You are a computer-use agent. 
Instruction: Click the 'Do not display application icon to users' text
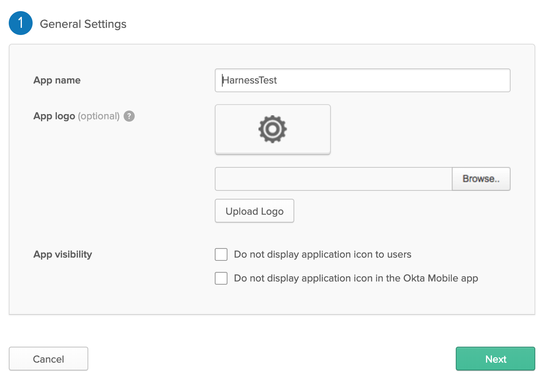(323, 254)
